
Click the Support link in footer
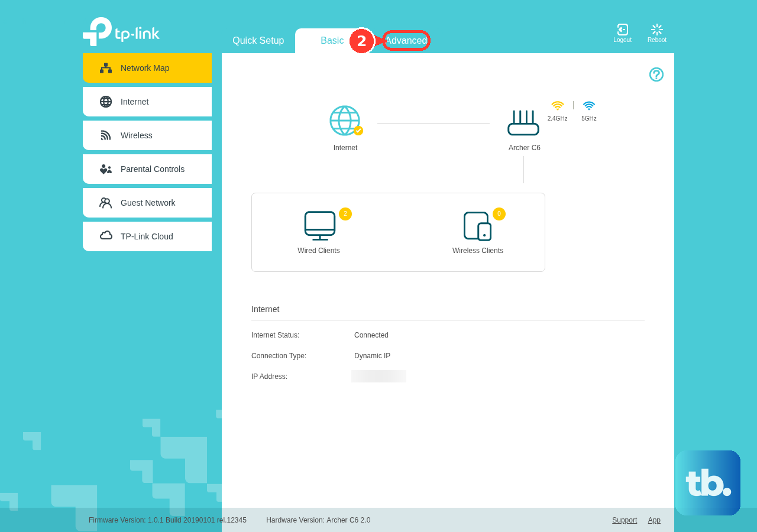[x=625, y=520]
